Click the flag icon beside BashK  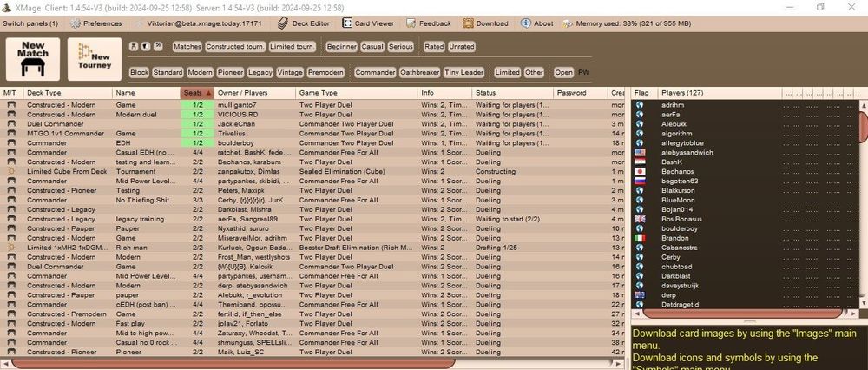pos(640,162)
